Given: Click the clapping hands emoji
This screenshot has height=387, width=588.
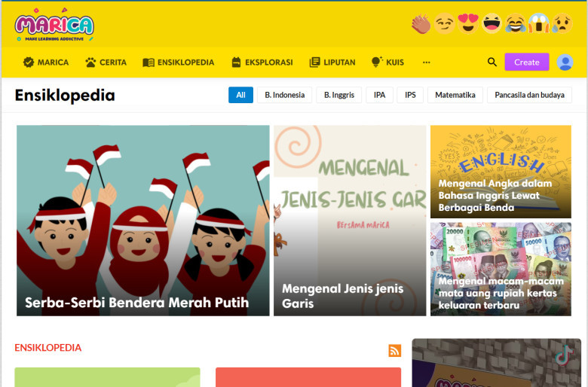Looking at the screenshot, I should coord(421,23).
